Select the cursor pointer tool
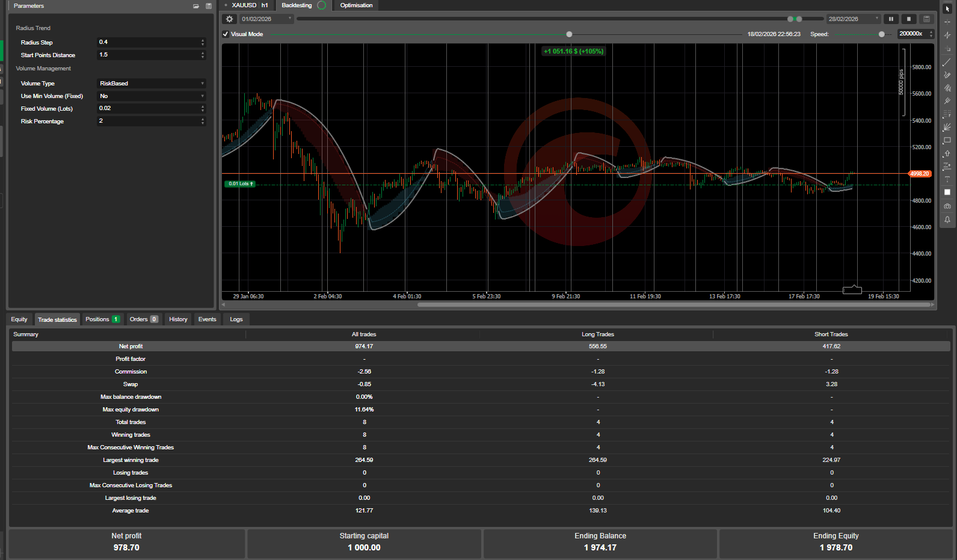Viewport: 957px width, 560px height. [947, 8]
